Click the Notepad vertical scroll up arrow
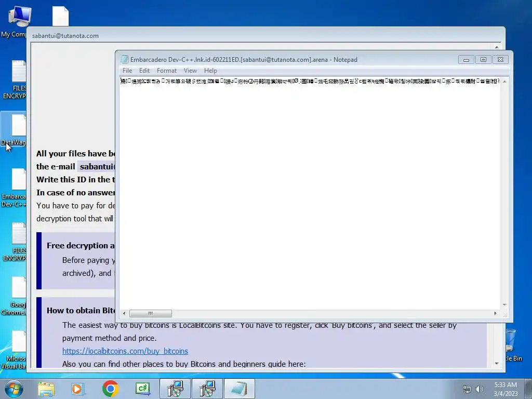Viewport: 532px width, 399px height. pyautogui.click(x=504, y=82)
